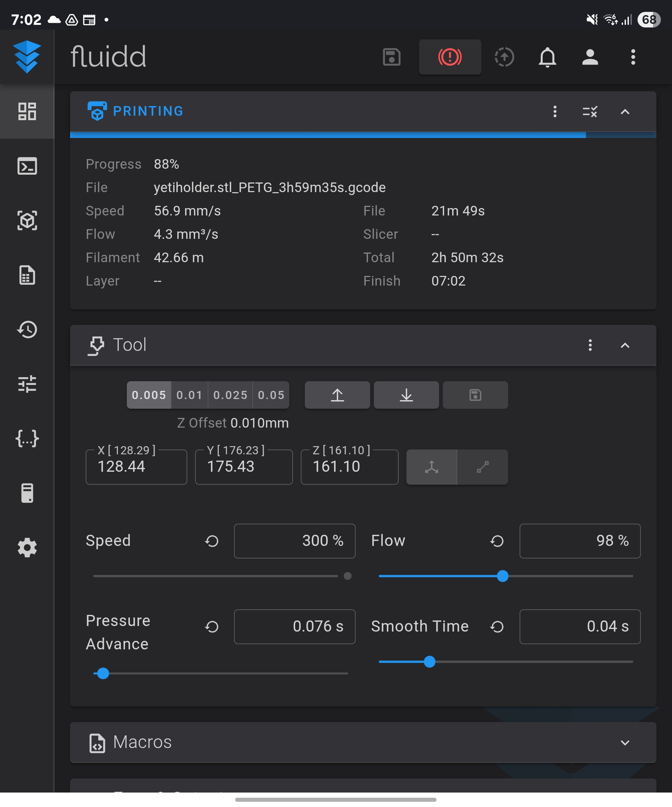Viewport: 672px width, 807px height.
Task: Click the Flow slider handle
Action: tap(503, 576)
